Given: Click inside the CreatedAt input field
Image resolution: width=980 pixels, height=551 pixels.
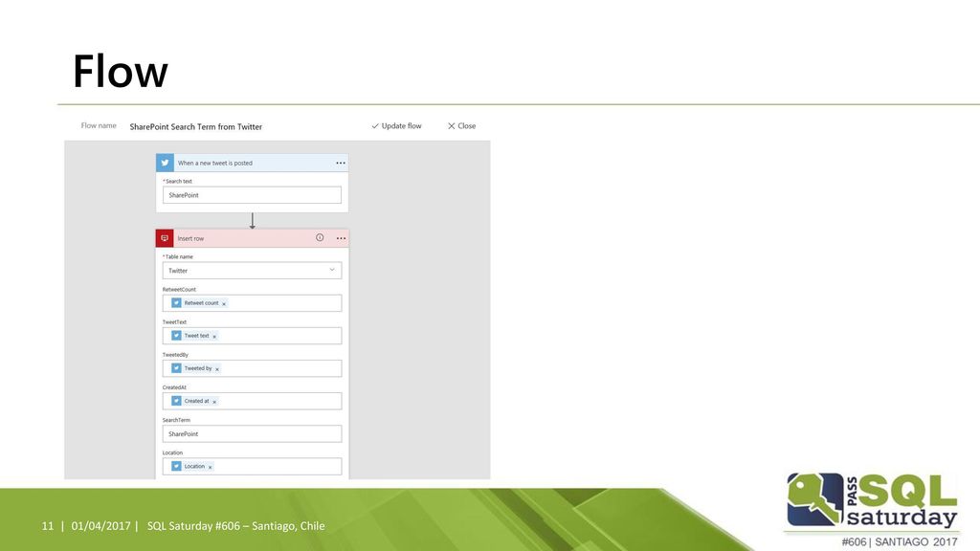Looking at the screenshot, I should (252, 401).
